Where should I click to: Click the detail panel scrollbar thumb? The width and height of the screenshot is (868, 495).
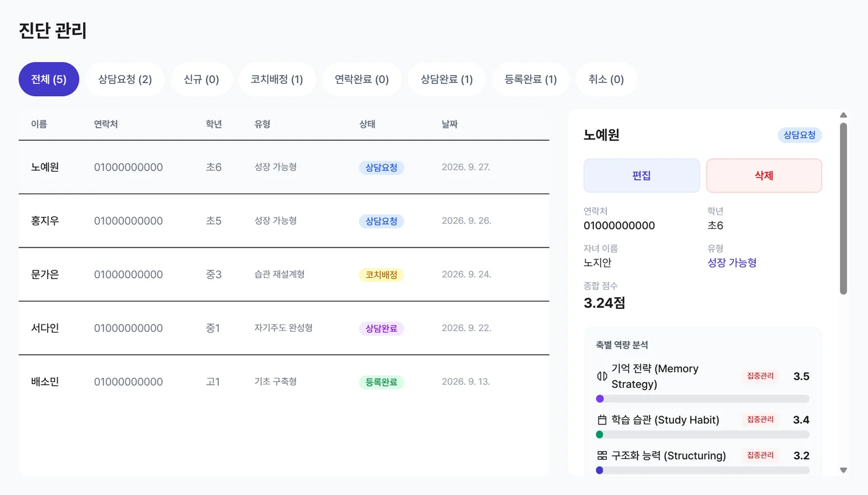pos(843,208)
